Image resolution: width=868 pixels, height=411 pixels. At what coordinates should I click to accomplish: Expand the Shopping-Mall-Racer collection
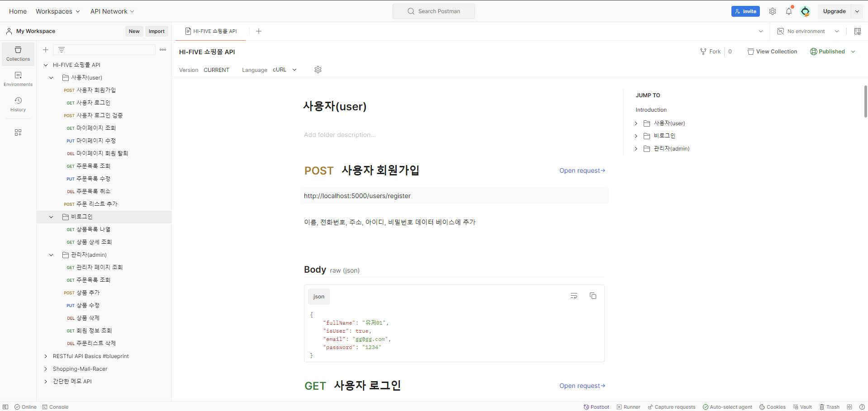click(x=46, y=369)
